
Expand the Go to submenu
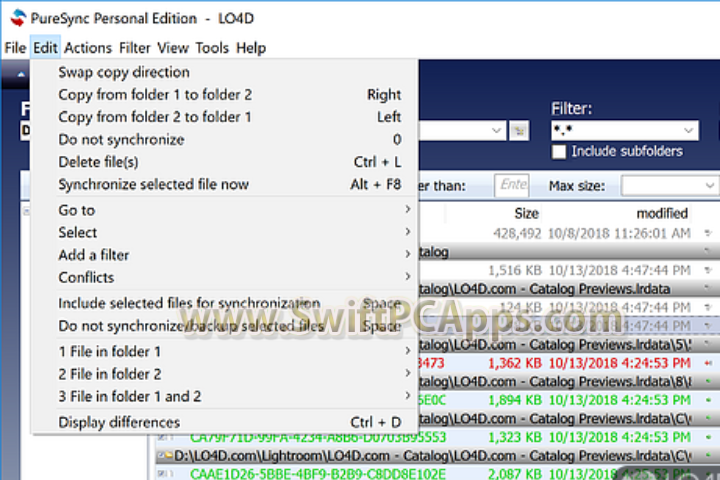pyautogui.click(x=225, y=210)
